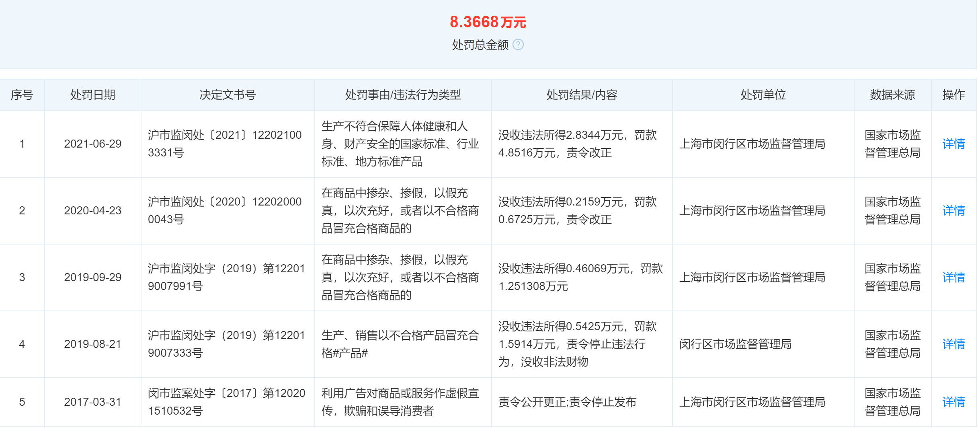Screen dimensions: 980x442
Task: Click sequence number 5
Action: point(22,402)
